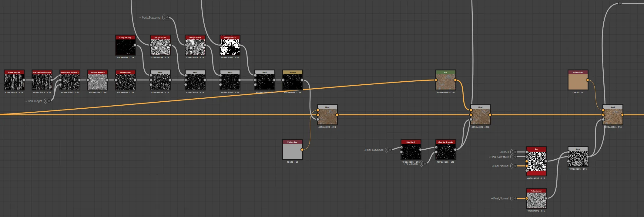The height and width of the screenshot is (217, 644).
Task: Click the HBAO portal connector
Action: coord(515,152)
